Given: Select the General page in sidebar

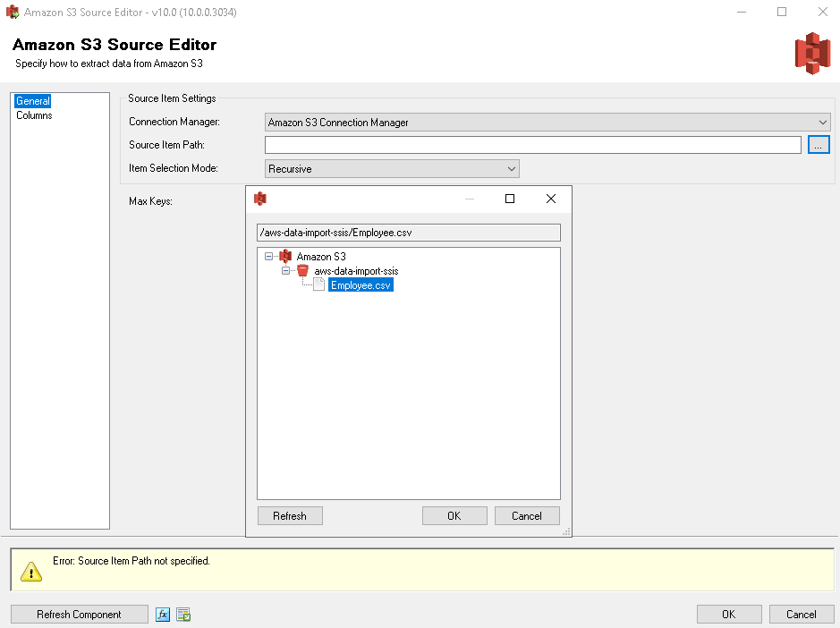Looking at the screenshot, I should (33, 101).
